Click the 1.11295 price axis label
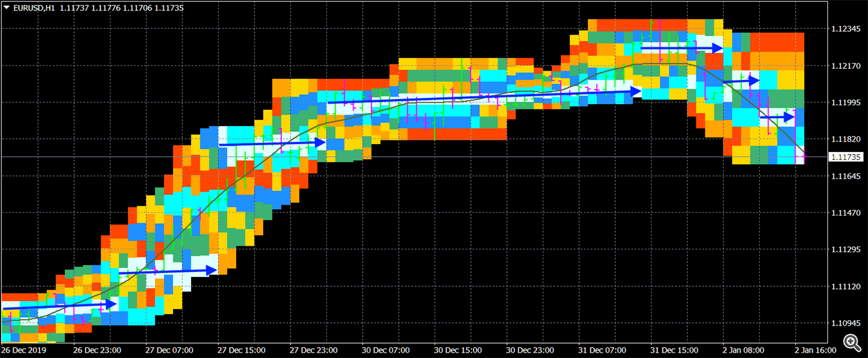The width and height of the screenshot is (868, 358). pyautogui.click(x=845, y=249)
